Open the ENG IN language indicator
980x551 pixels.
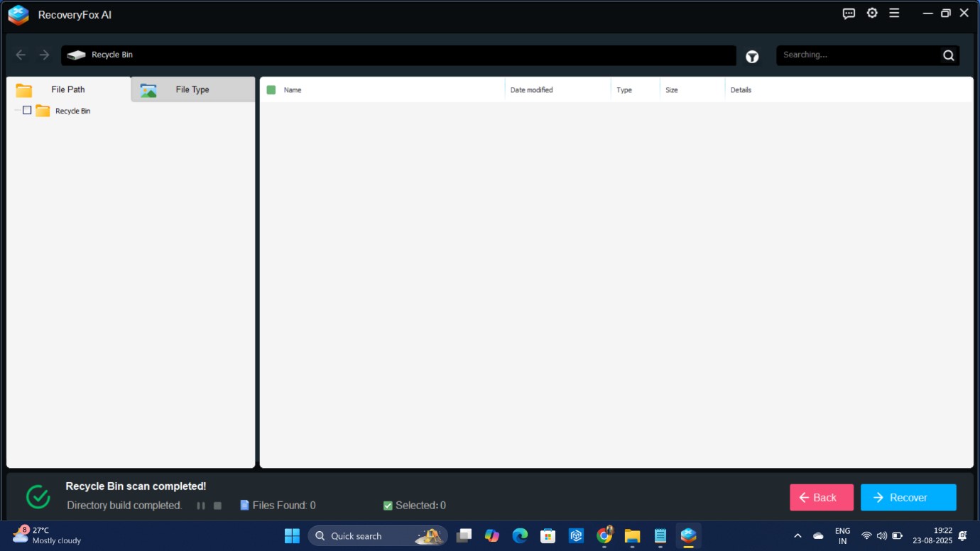(x=842, y=536)
